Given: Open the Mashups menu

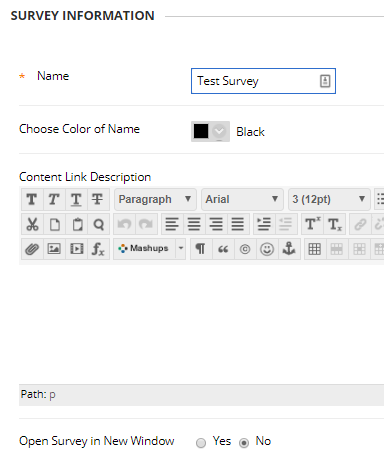Looking at the screenshot, I should (144, 249).
